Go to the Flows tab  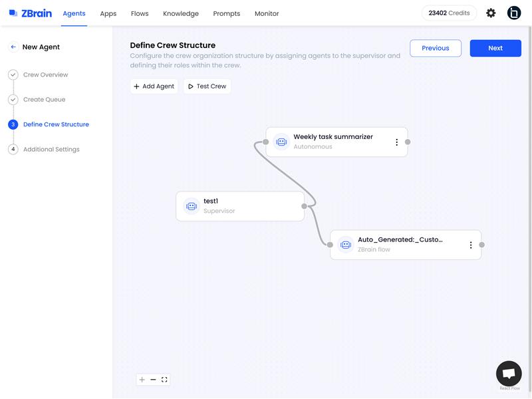(140, 13)
